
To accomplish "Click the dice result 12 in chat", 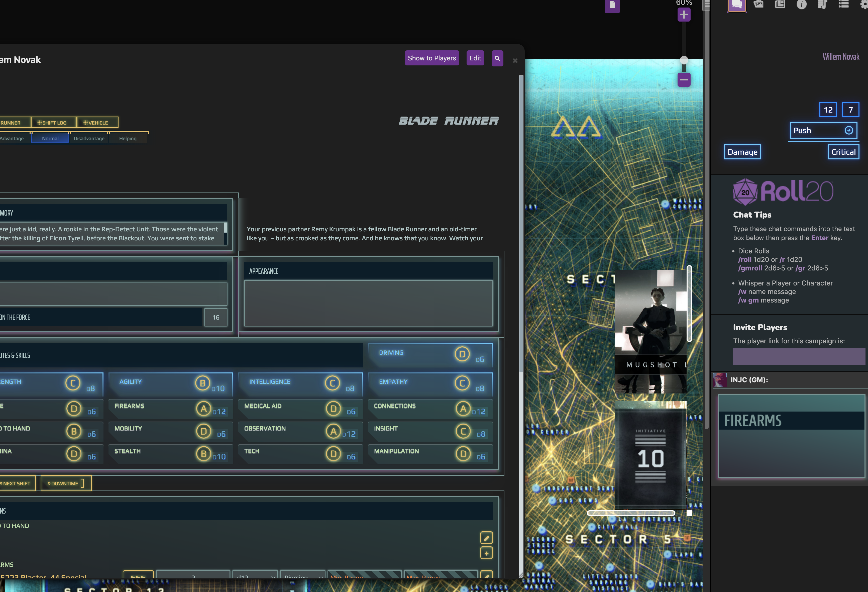I will (828, 110).
